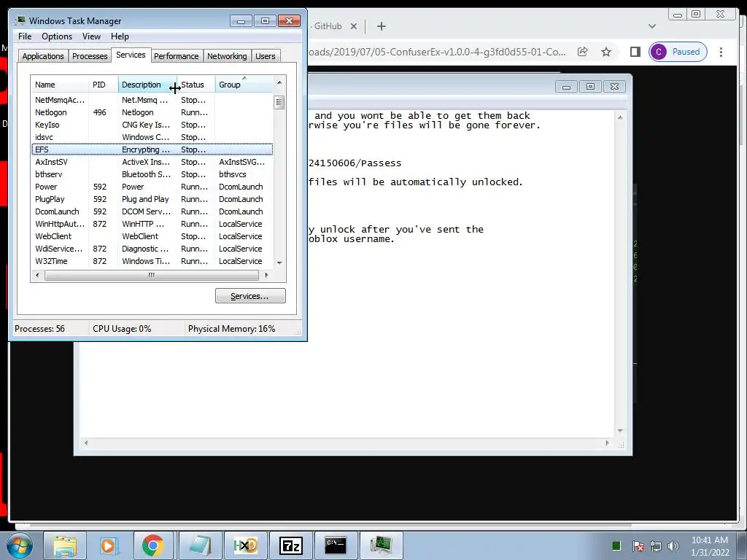Image resolution: width=747 pixels, height=560 pixels.
Task: Sort services by the Group column header
Action: point(244,85)
